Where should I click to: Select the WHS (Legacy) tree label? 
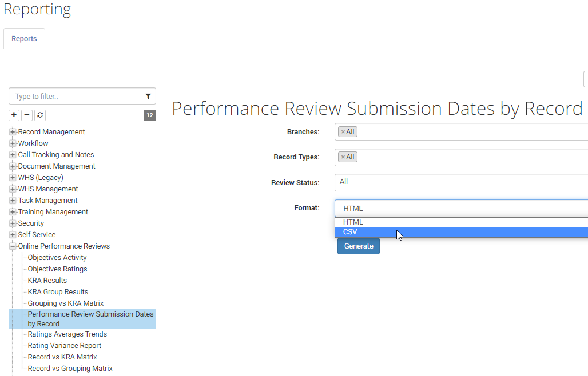[41, 178]
